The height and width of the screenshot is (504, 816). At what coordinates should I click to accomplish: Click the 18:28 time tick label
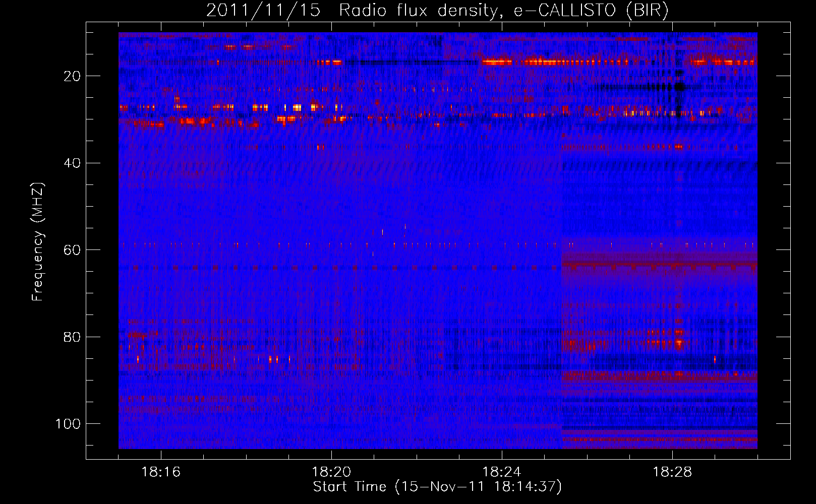672,472
